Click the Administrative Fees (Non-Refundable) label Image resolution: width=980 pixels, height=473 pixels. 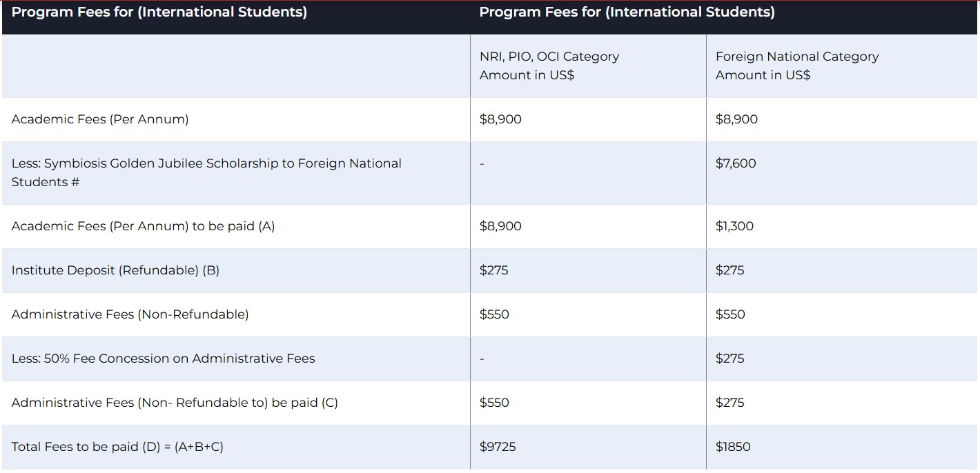pos(130,314)
